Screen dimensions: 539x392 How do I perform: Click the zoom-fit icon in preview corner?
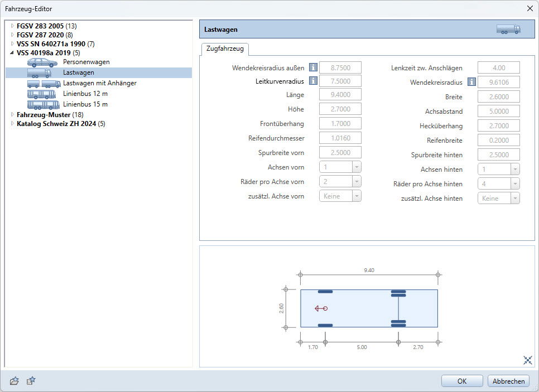pyautogui.click(x=528, y=360)
